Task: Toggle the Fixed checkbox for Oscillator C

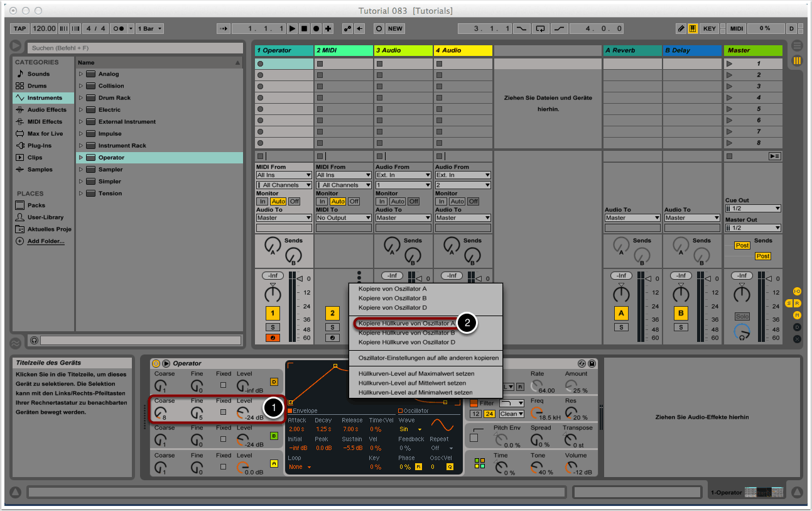Action: pos(223,412)
